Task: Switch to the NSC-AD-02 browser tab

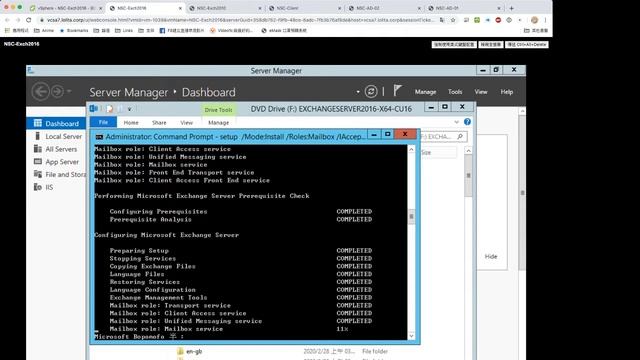Action: 384,8
